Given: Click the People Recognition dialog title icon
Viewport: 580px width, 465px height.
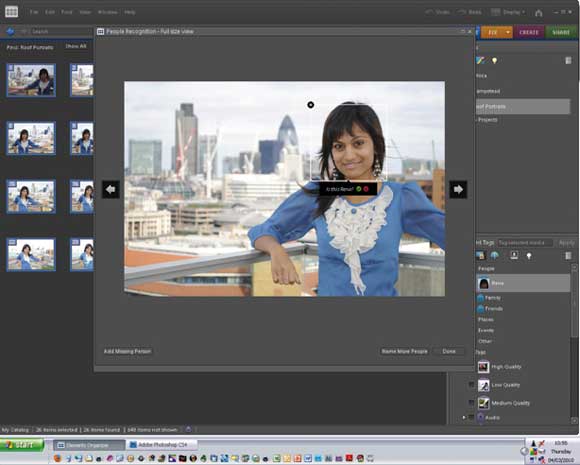Looking at the screenshot, I should (x=100, y=31).
